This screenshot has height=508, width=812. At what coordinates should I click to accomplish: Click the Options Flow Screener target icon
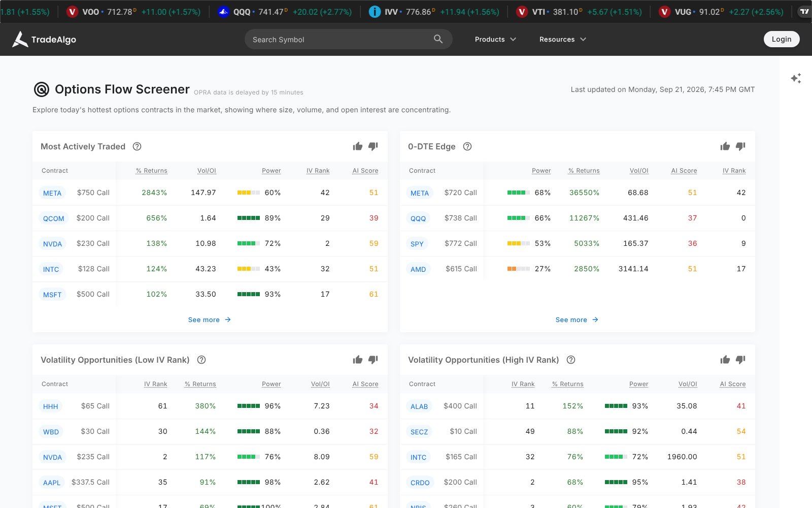pos(41,89)
